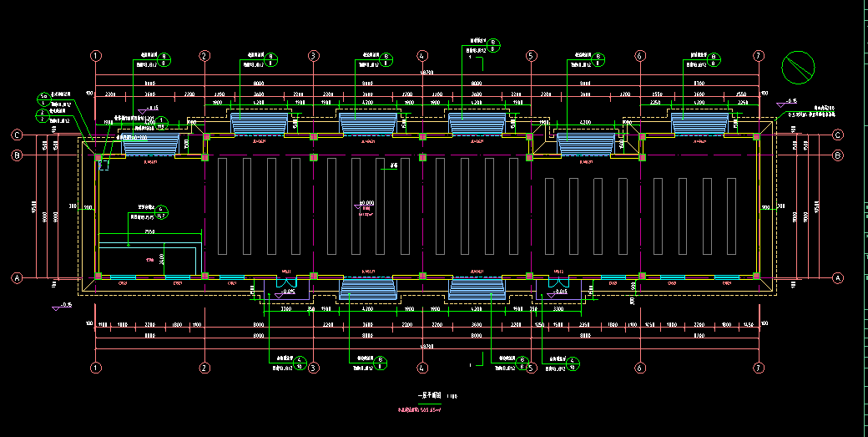Pick grid axis bubble 4 at top
Viewport: 868px width, 437px height.
[422, 56]
